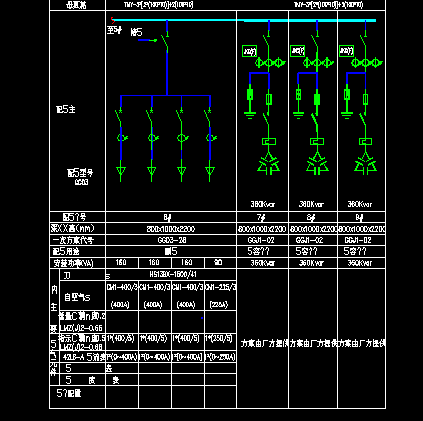This screenshot has height=421, width=423.
Task: Select the current transformer symbol on the leftmost feeder
Action: [x=122, y=137]
